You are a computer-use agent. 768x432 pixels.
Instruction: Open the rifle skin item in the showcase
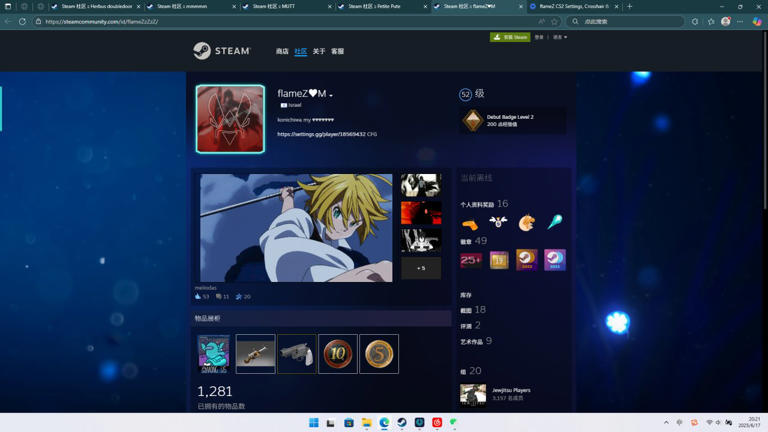pos(255,354)
